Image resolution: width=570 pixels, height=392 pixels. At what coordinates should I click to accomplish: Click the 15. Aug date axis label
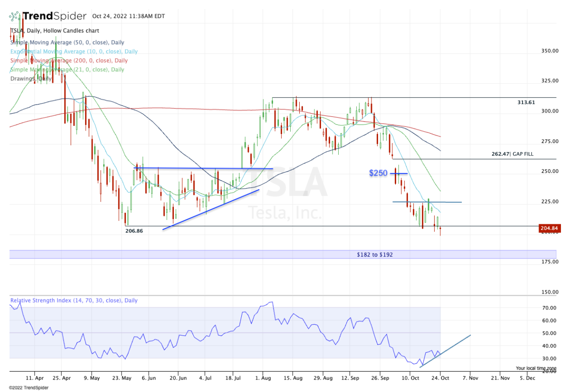point(293,379)
